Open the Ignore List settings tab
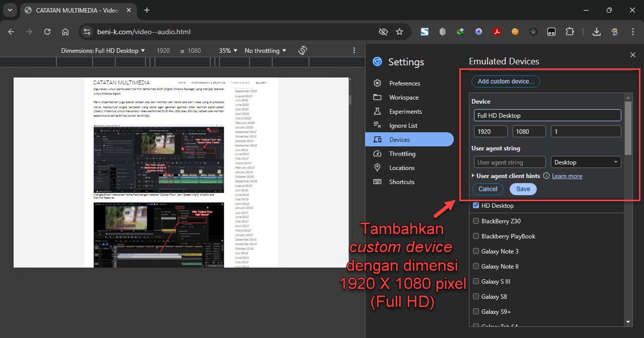 (410, 125)
